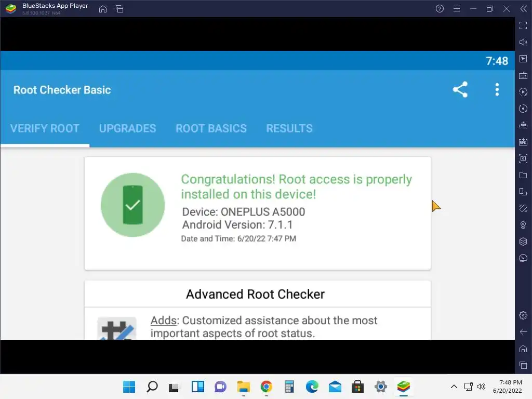Click the Advanced Root Checker app icon
532x399 pixels.
coord(117,328)
